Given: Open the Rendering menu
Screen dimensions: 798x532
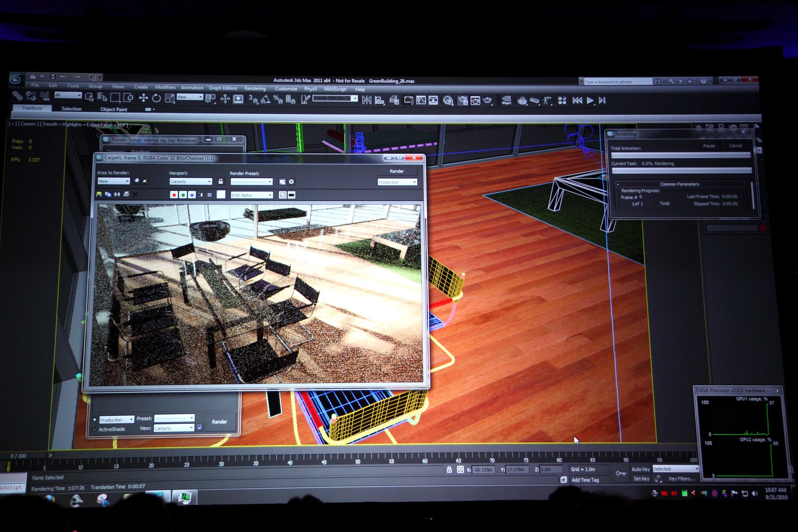Looking at the screenshot, I should tap(255, 88).
